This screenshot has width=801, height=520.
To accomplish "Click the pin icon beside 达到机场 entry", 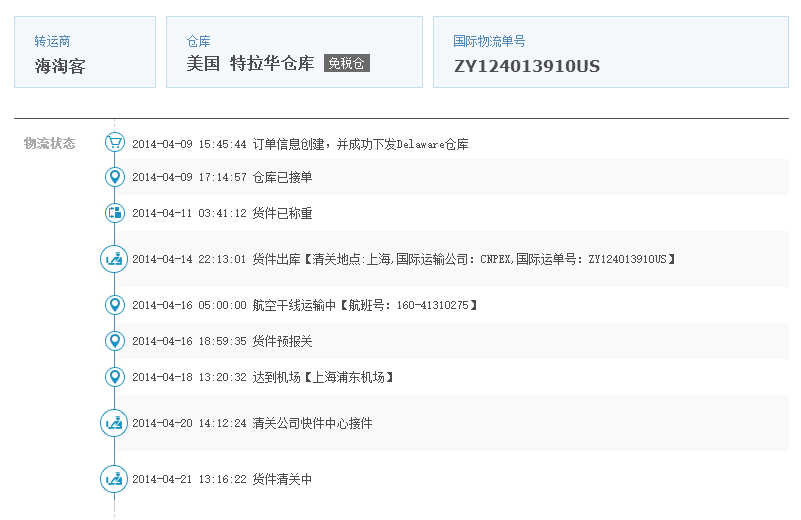I will tap(115, 377).
